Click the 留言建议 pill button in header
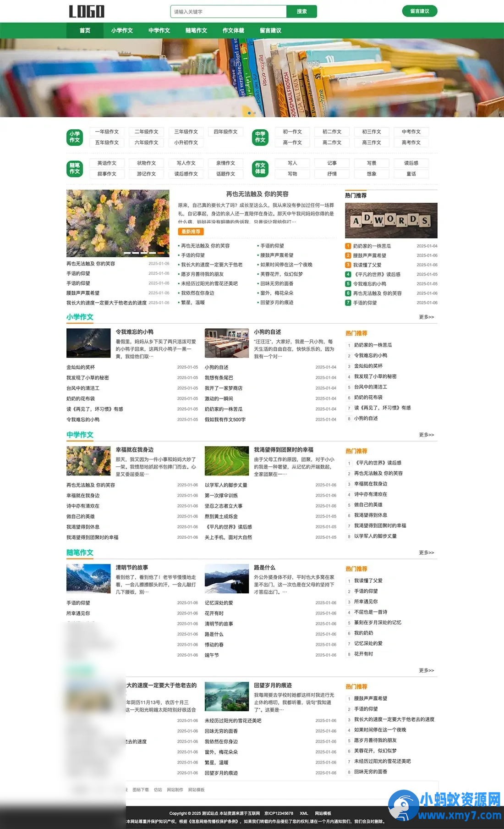Screen dimensions: 504x829 (420, 11)
